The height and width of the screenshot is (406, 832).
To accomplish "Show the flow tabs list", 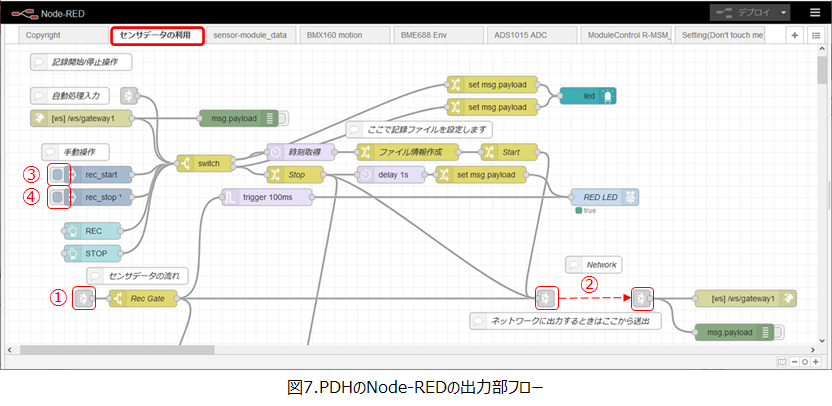I will (815, 35).
